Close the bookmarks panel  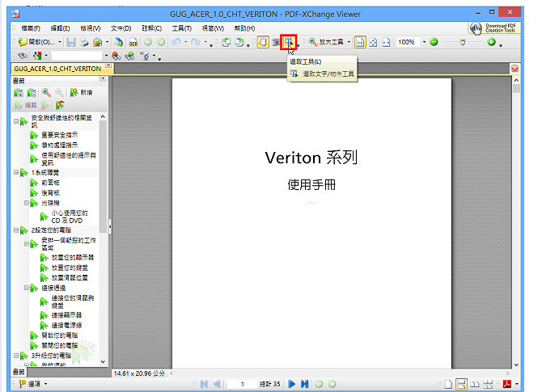pyautogui.click(x=103, y=78)
